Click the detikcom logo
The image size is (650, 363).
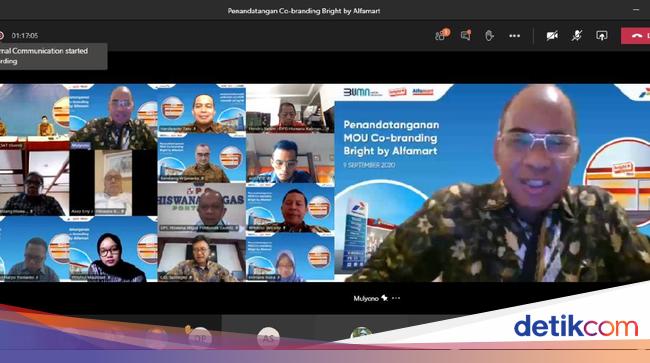coord(576,326)
